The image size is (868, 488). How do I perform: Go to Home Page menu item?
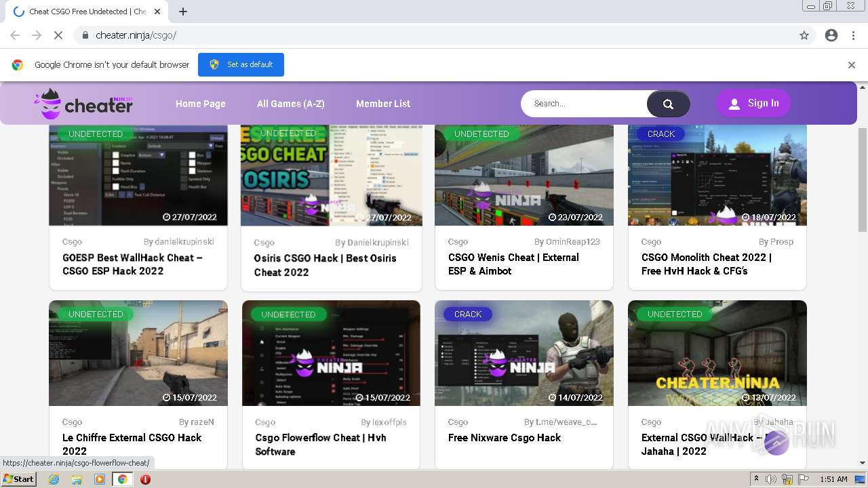[201, 104]
